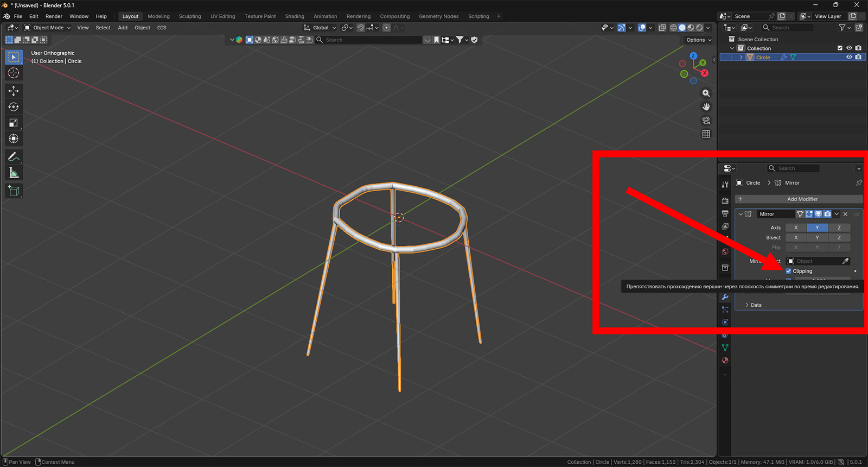The image size is (868, 467).
Task: Open the Global transform orientation dropdown
Action: 320,28
